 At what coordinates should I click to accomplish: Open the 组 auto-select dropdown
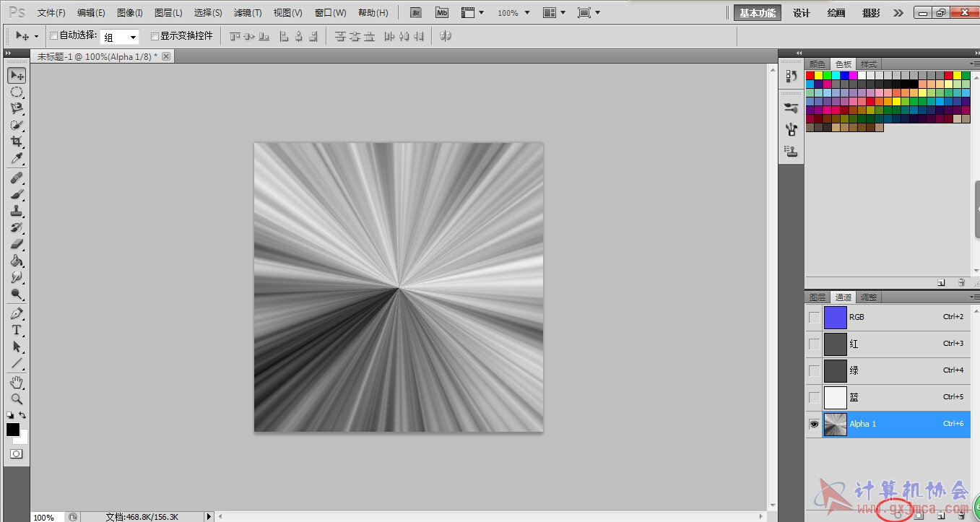coord(119,37)
